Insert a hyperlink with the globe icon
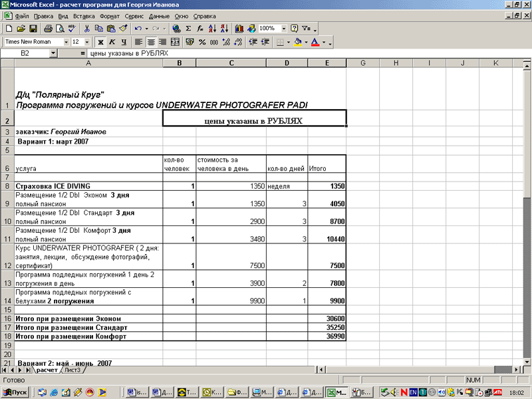Viewport: 532px width, 399px height. tap(176, 29)
